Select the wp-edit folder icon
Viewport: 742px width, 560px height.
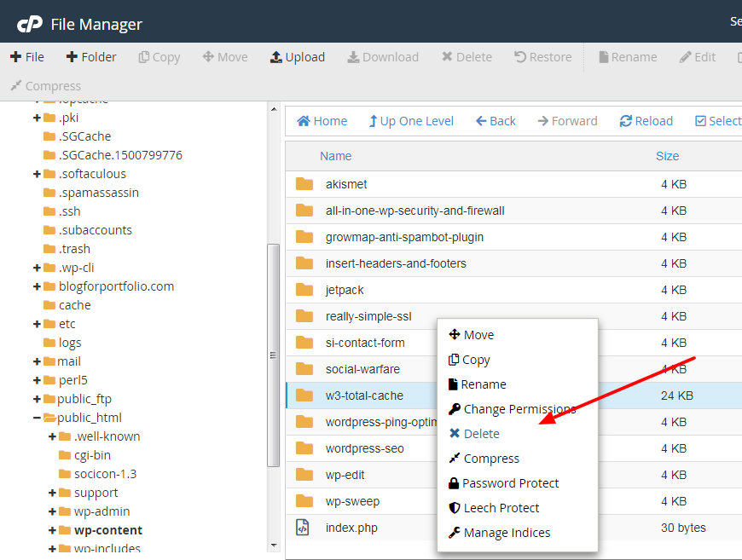[304, 475]
